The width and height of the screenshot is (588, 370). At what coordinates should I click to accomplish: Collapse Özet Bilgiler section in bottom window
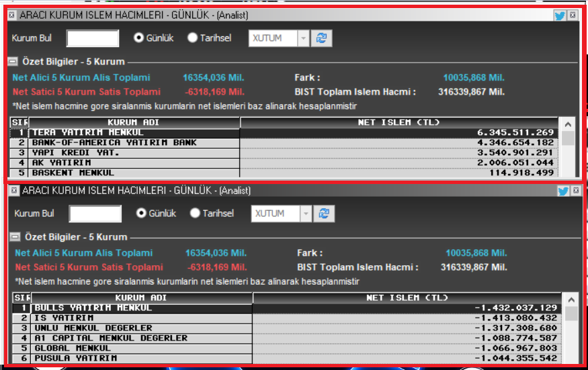pos(15,237)
